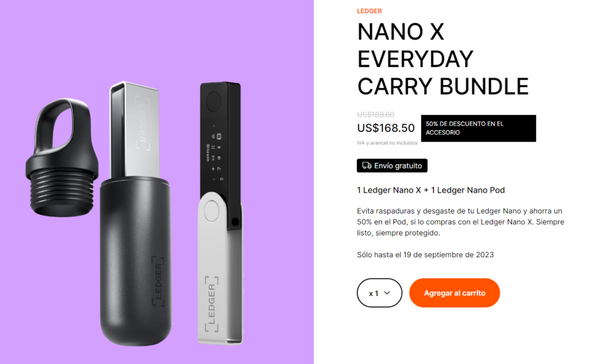This screenshot has height=364, width=595.
Task: Click the LEDGER brand link
Action: point(369,11)
